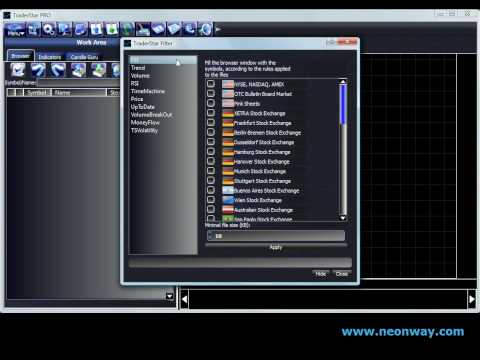Check the Berlin Bremen Stock Exchange checkbox
Screen dimensions: 480x360
click(211, 132)
